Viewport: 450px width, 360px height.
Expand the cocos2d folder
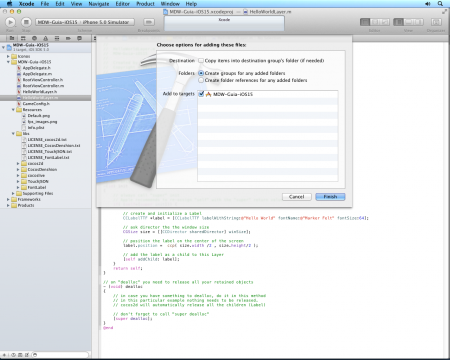click(x=18, y=164)
